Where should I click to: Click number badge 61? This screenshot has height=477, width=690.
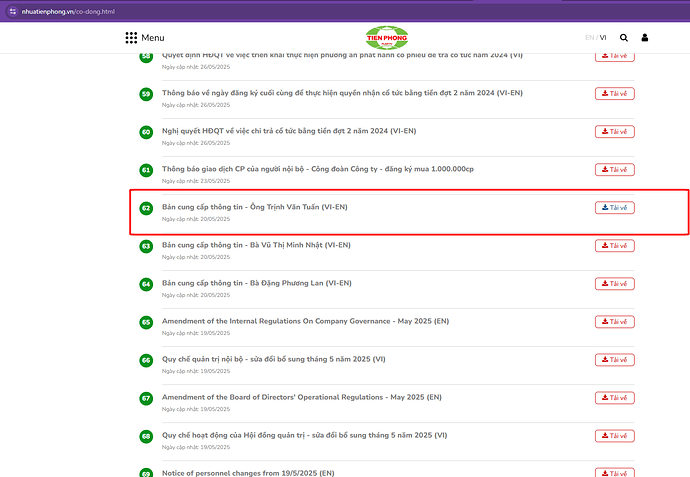(146, 170)
